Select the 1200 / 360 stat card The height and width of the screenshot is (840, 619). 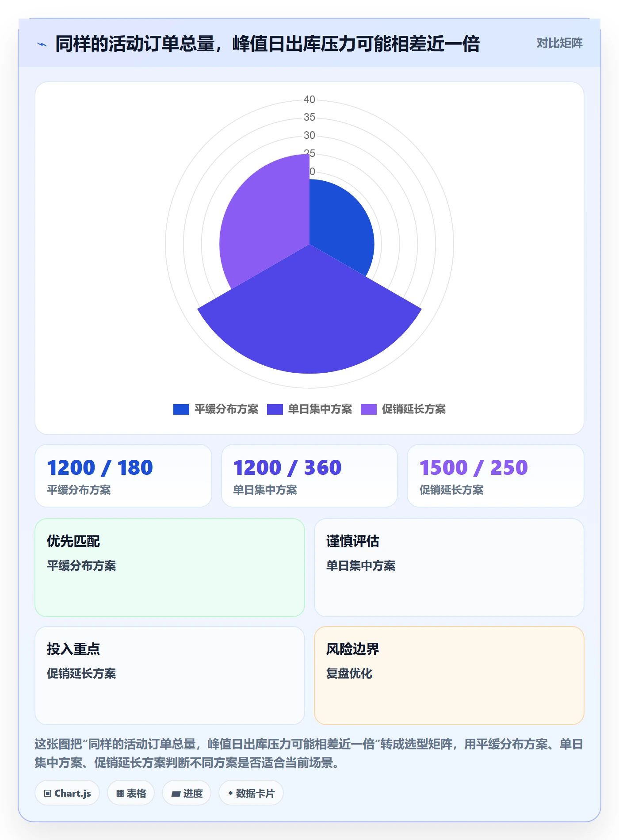coord(309,476)
